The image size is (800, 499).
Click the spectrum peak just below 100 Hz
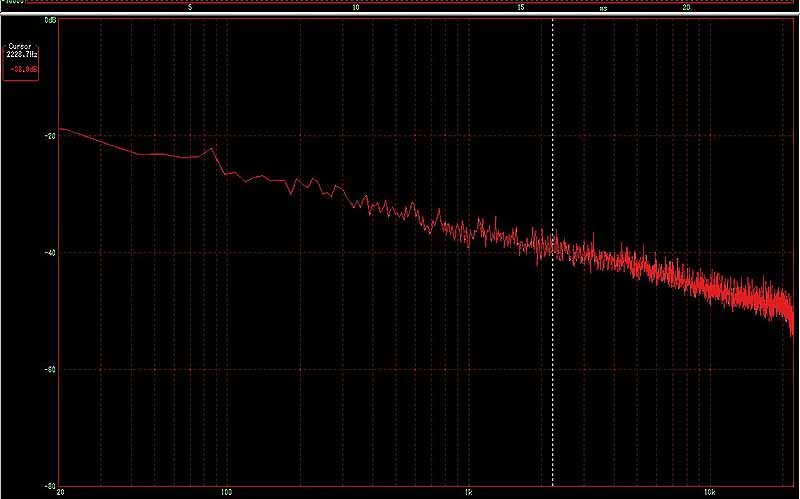pos(212,149)
